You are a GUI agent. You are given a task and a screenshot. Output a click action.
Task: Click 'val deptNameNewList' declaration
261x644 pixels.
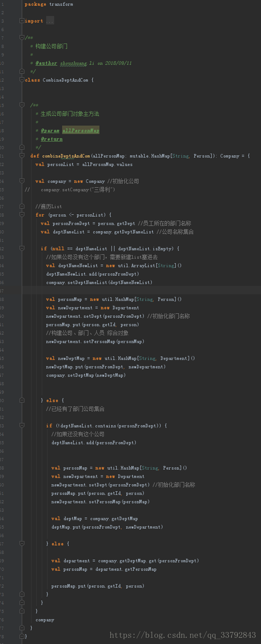[114, 265]
